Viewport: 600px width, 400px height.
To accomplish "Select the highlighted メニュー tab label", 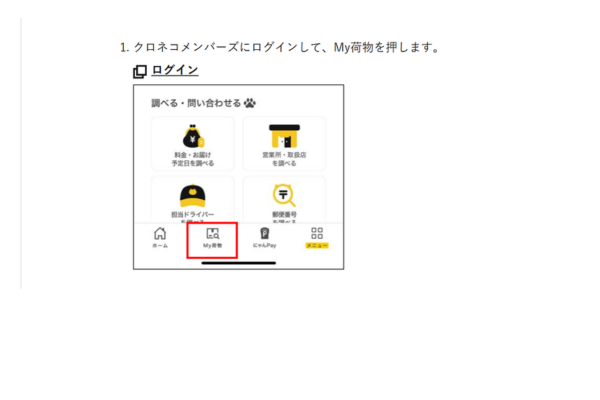I will (317, 245).
